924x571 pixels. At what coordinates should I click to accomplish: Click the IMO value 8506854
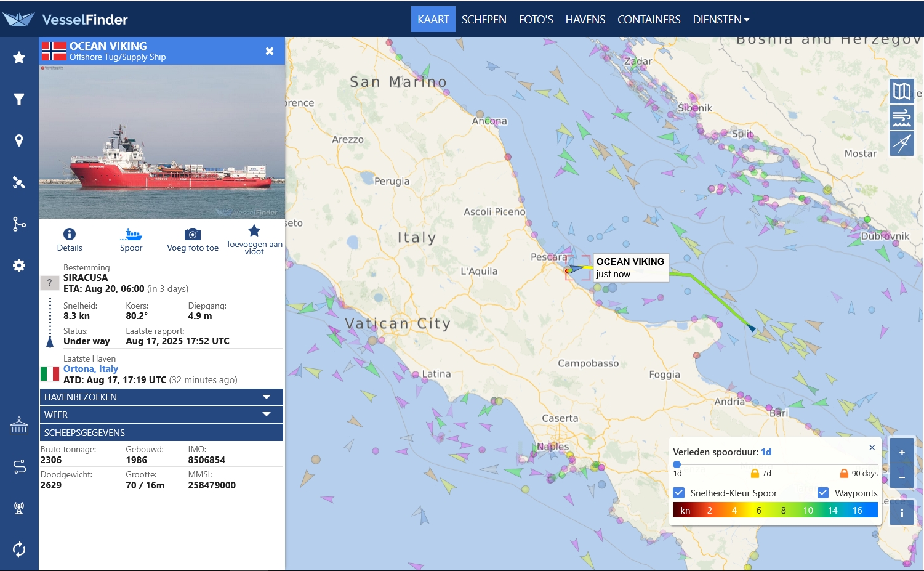pyautogui.click(x=207, y=460)
